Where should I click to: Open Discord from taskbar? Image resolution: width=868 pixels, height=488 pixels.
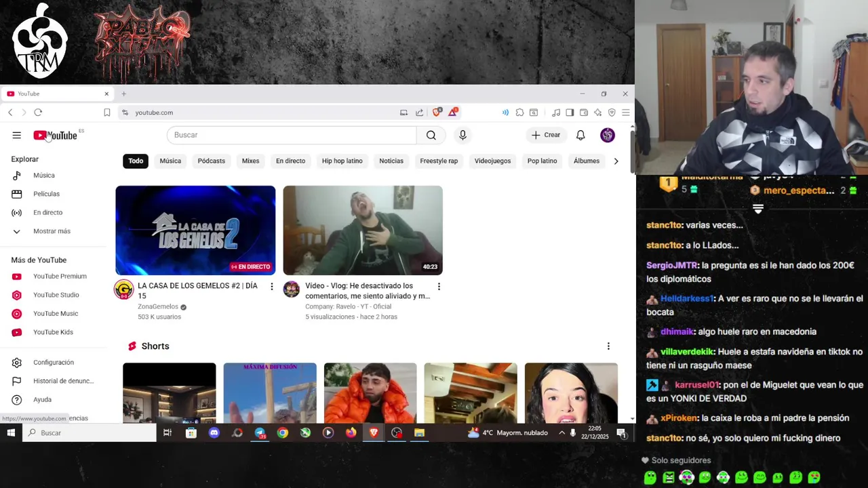[x=214, y=432]
